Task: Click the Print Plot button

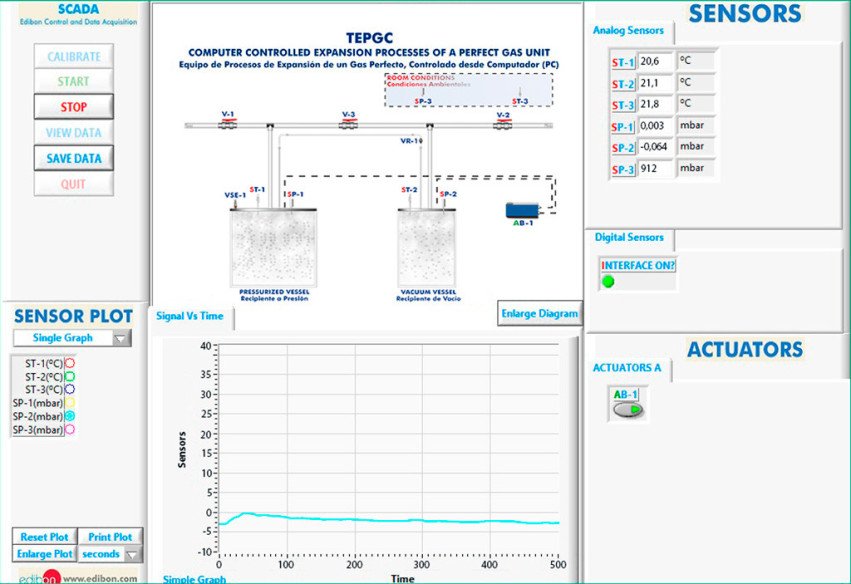Action: tap(110, 537)
